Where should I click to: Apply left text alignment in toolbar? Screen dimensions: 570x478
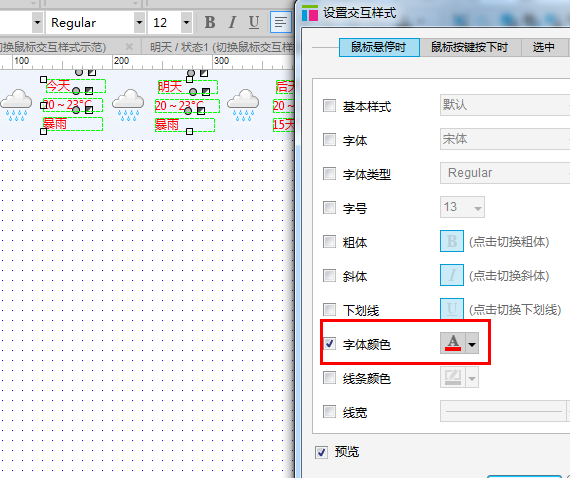coord(281,23)
